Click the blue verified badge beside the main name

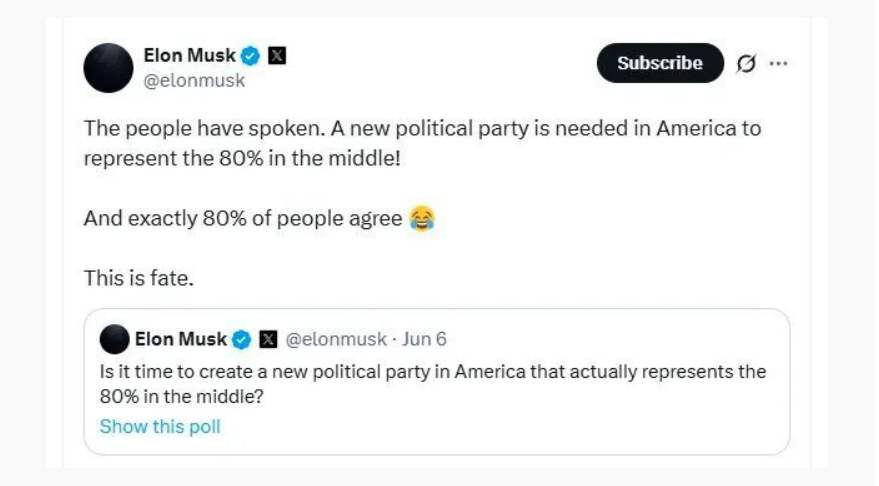(x=250, y=56)
